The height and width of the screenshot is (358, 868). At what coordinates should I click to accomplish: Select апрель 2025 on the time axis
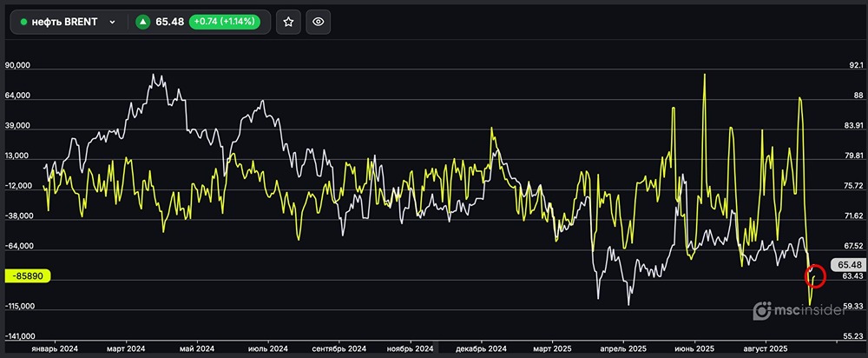pyautogui.click(x=623, y=348)
